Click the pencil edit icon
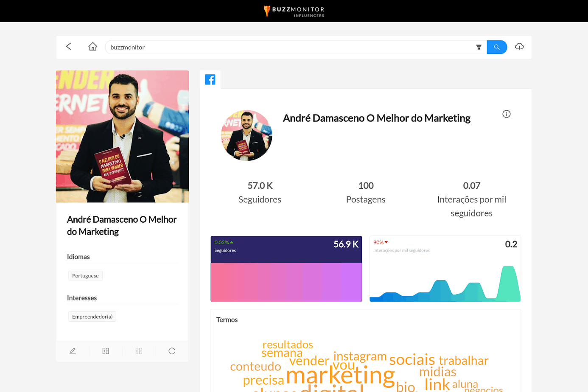The image size is (588, 392). tap(73, 351)
